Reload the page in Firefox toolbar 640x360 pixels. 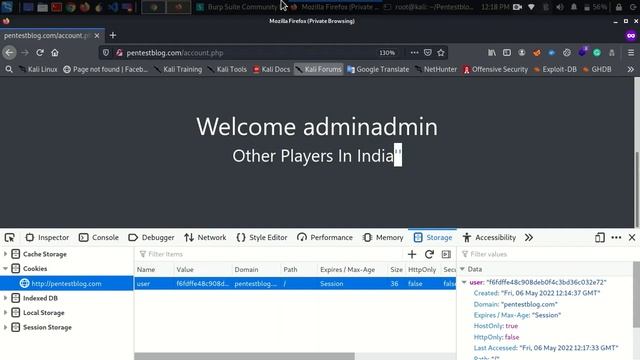pos(40,53)
